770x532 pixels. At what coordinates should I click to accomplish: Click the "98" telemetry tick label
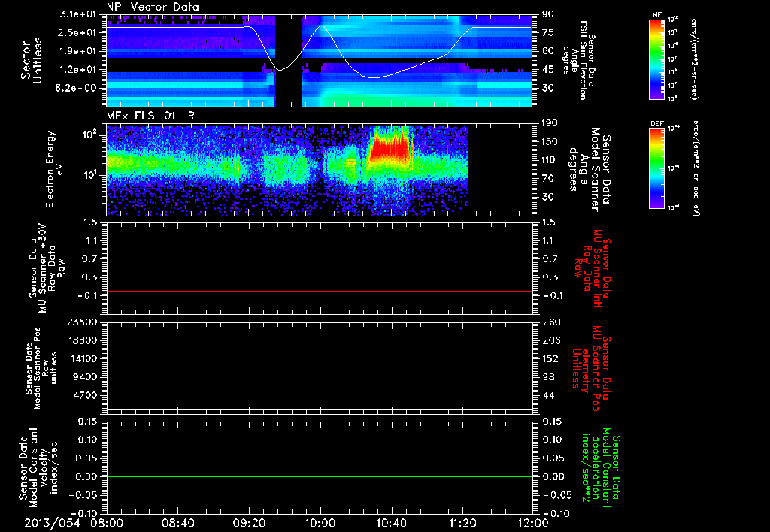point(547,377)
